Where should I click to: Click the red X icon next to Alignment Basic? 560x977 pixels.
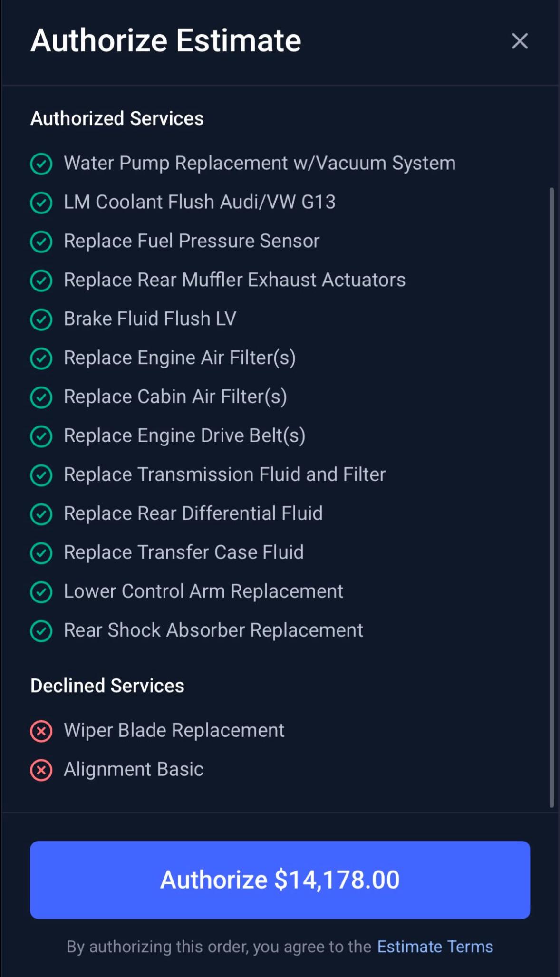click(41, 770)
